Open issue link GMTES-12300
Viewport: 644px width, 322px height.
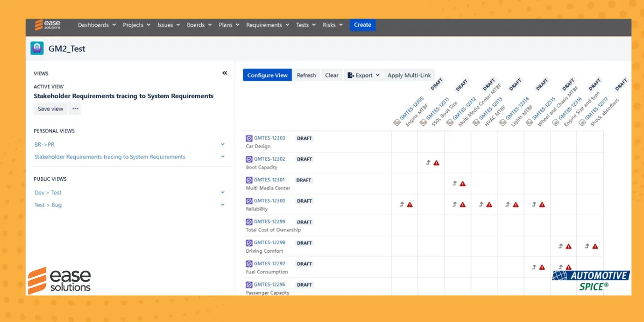269,201
